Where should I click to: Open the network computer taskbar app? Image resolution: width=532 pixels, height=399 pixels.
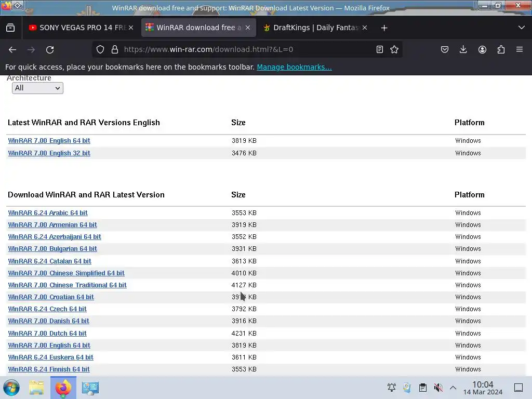point(90,388)
